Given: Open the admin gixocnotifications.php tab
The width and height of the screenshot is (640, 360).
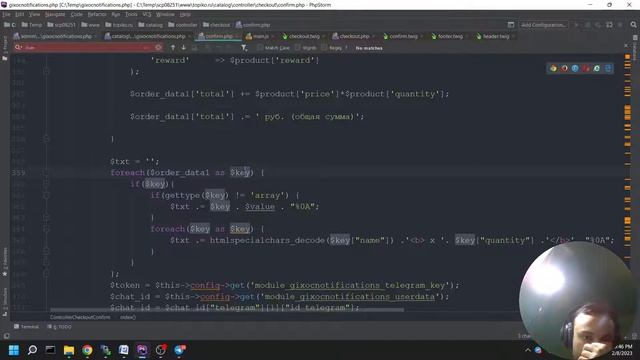Looking at the screenshot, I should pos(55,36).
